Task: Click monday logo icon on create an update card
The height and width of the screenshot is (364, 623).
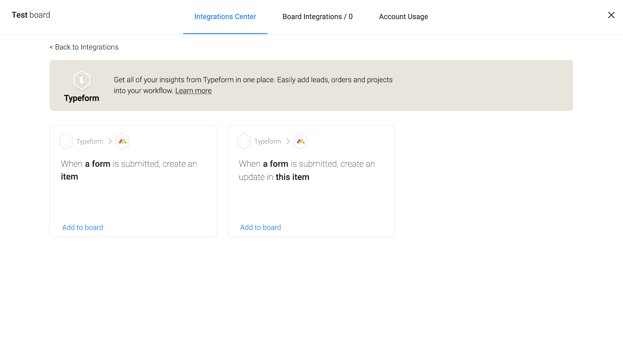Action: pyautogui.click(x=301, y=141)
